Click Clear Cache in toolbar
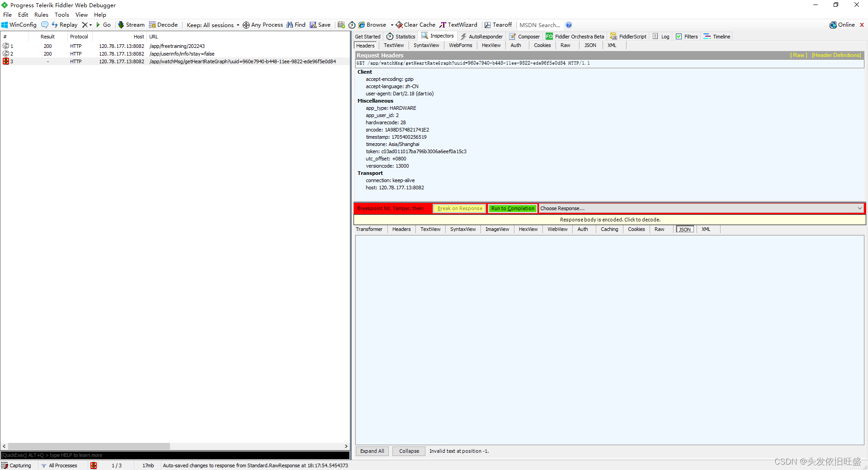The height and width of the screenshot is (470, 868). [415, 25]
